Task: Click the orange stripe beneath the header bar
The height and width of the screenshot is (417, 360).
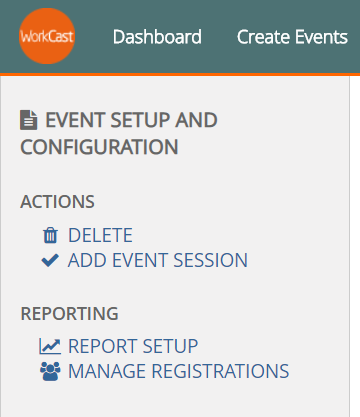Action: point(180,74)
